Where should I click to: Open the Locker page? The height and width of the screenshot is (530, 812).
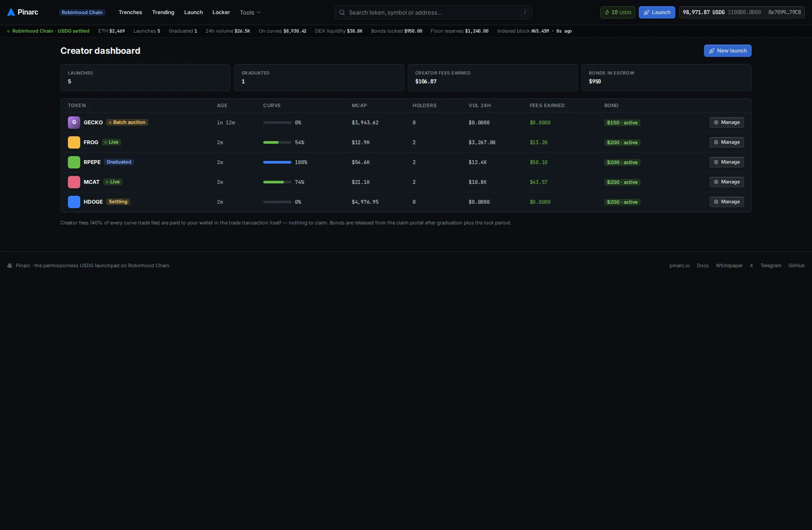221,12
